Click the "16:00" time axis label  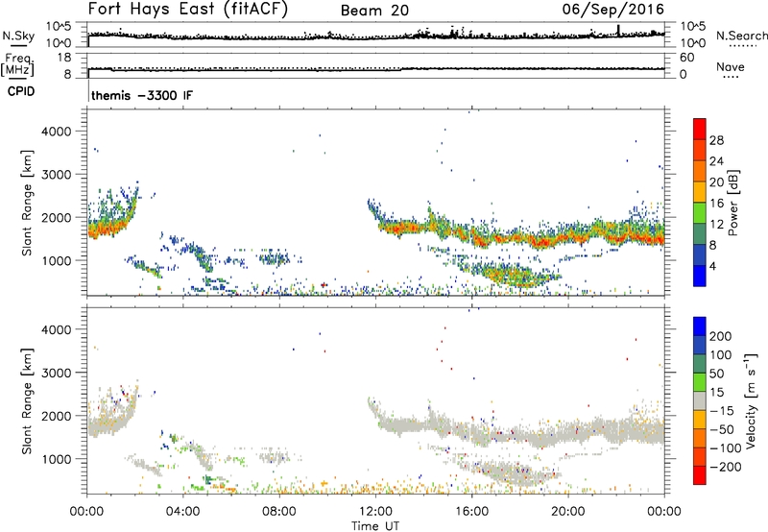[471, 512]
